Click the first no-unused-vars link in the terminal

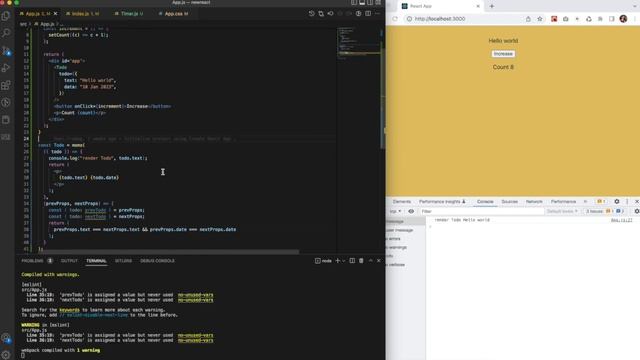195,295
